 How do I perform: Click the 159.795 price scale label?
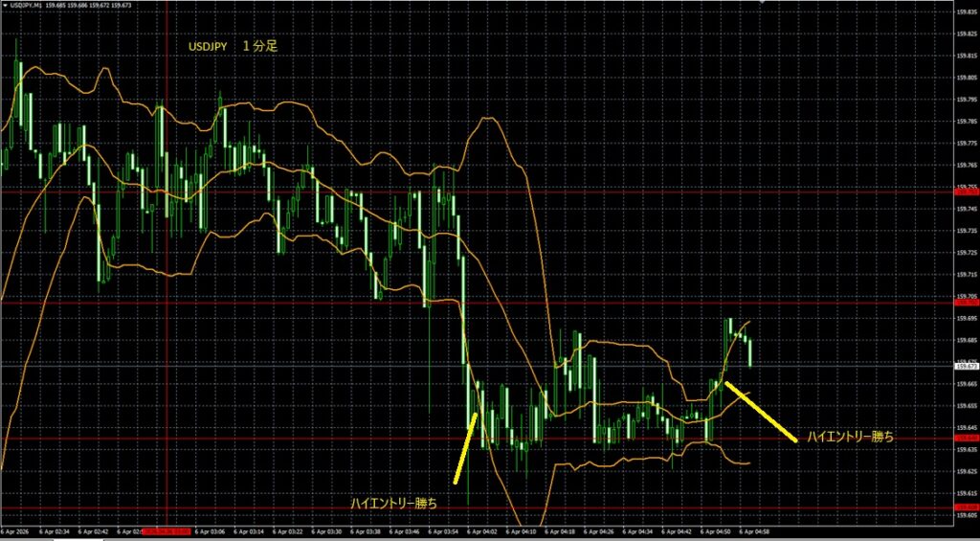click(968, 99)
